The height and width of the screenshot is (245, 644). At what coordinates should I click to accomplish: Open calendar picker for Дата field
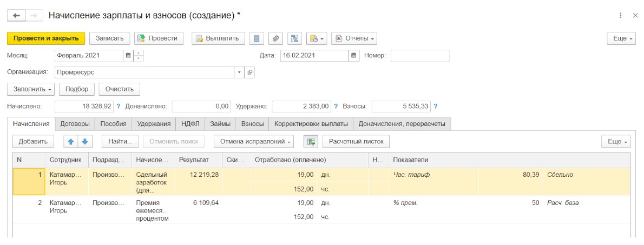(354, 55)
